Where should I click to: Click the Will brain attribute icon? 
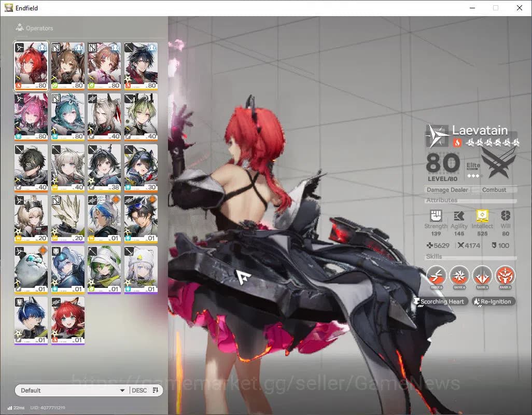click(x=506, y=216)
